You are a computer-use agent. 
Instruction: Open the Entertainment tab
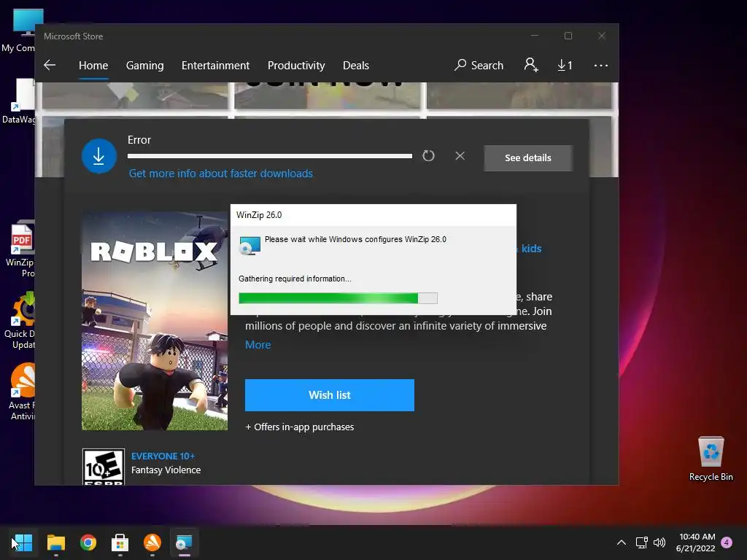pos(215,65)
